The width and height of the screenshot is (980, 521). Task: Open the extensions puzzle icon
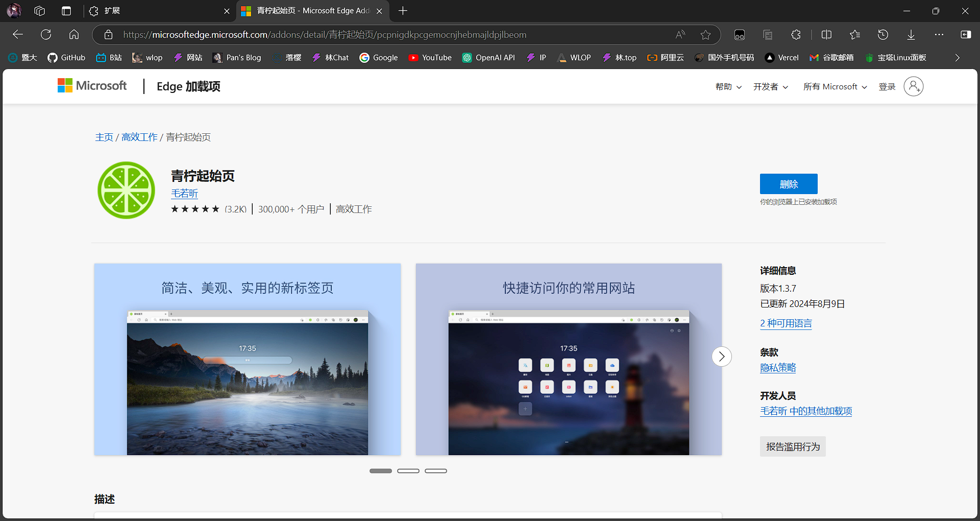pyautogui.click(x=796, y=35)
